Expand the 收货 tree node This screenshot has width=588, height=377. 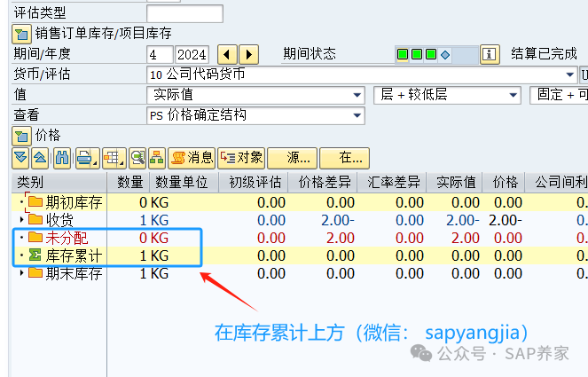[x=21, y=219]
